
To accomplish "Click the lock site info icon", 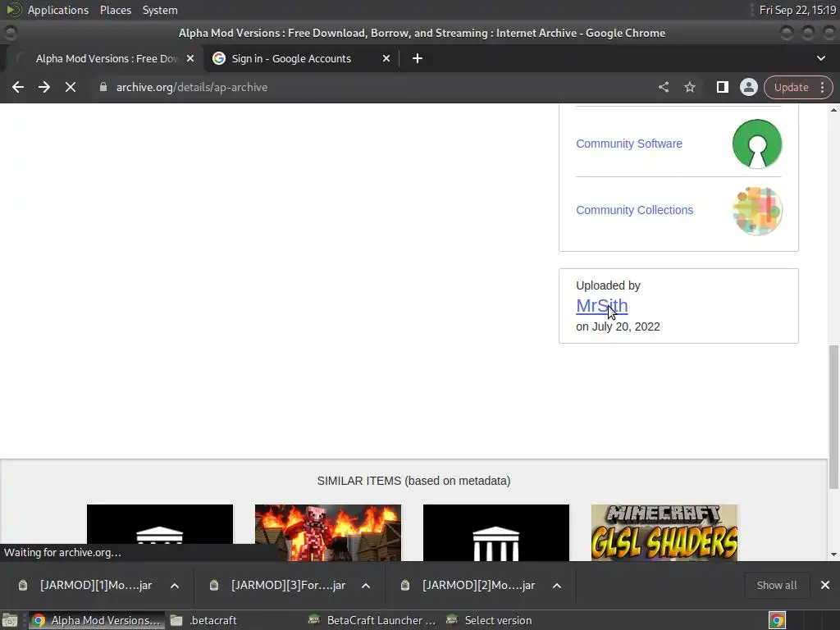I will point(103,87).
